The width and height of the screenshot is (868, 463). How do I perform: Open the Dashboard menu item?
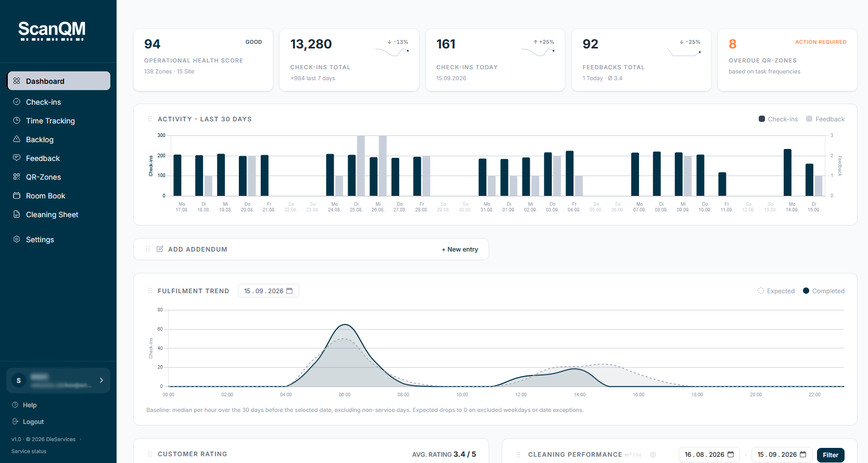pyautogui.click(x=58, y=81)
